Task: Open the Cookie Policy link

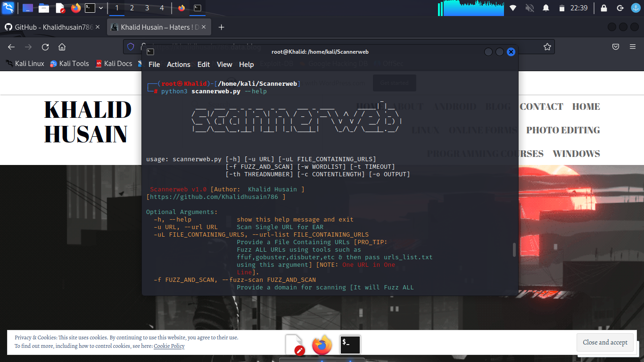Action: (x=169, y=346)
